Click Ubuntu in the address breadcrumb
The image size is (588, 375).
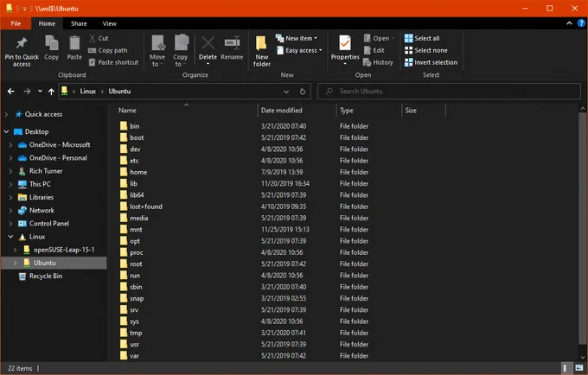coord(119,91)
